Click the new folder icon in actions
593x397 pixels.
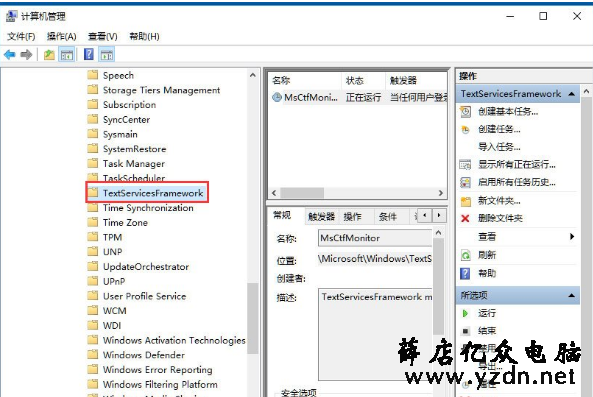pos(466,201)
